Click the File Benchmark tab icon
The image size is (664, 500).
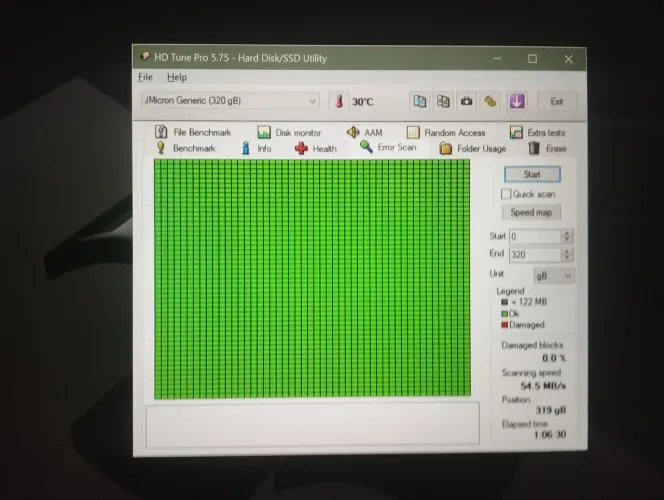pos(161,132)
